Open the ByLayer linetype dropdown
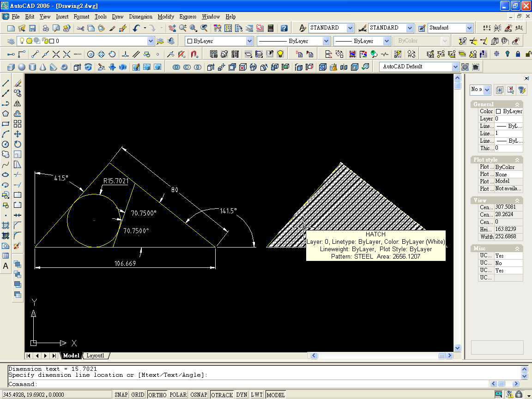The width and height of the screenshot is (532, 399). pos(326,41)
